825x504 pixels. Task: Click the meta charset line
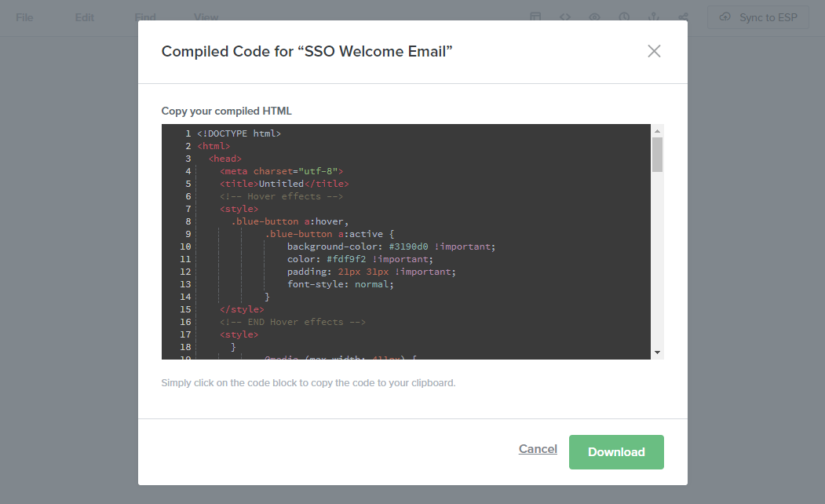[x=282, y=171]
